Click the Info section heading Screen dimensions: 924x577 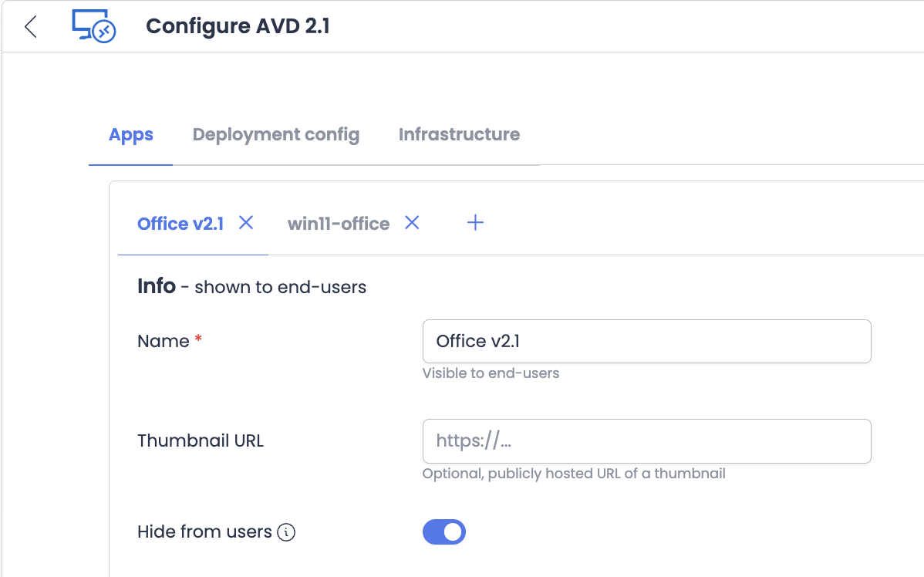coord(157,287)
